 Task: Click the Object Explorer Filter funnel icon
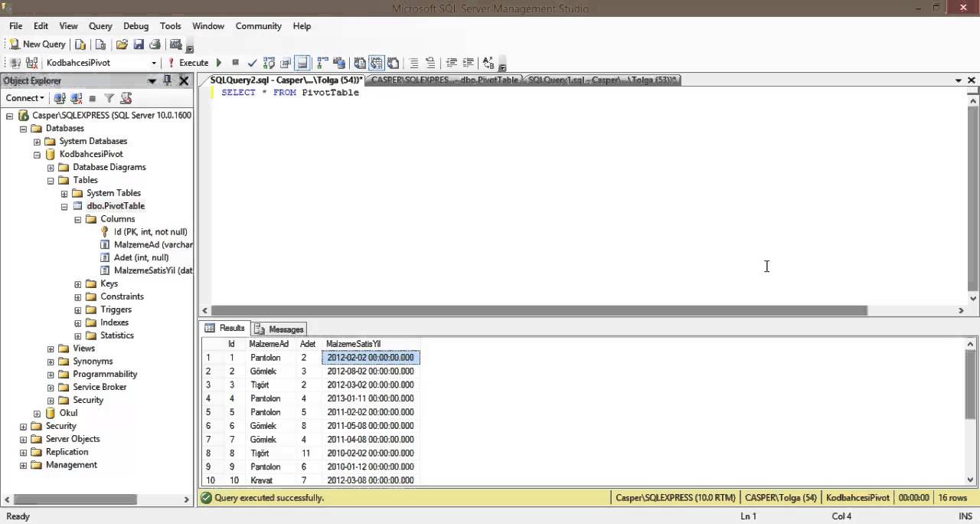click(x=109, y=98)
